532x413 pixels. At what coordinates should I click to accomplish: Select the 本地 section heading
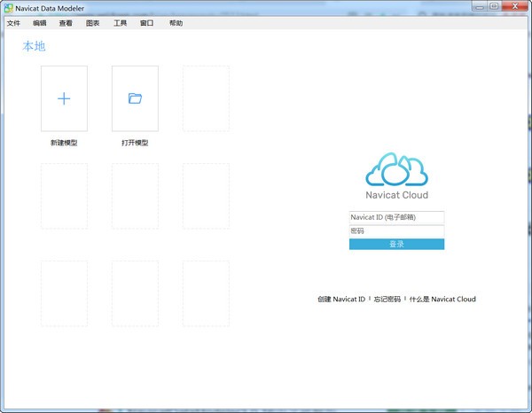pos(34,46)
